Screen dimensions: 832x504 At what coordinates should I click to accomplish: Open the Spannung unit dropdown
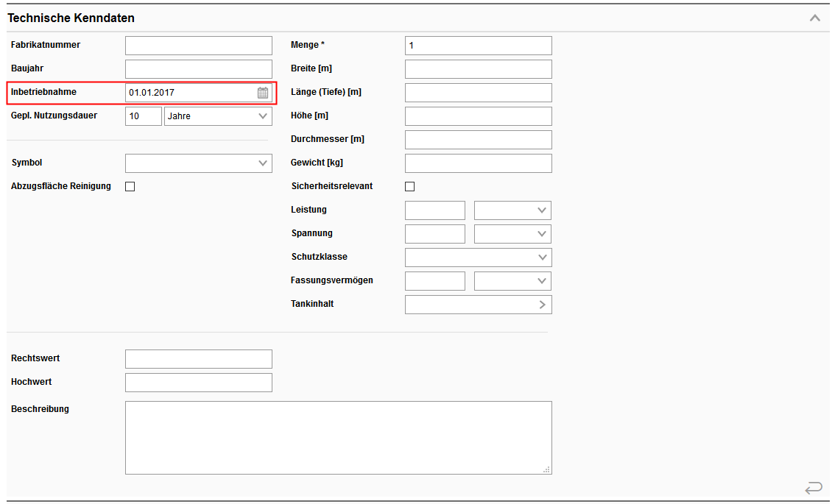coord(512,234)
